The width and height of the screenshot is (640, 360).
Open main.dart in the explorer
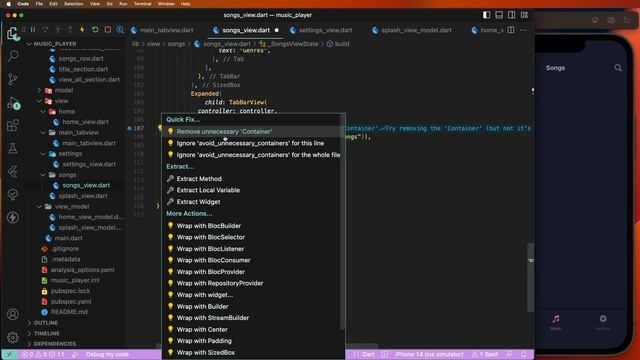tap(68, 238)
